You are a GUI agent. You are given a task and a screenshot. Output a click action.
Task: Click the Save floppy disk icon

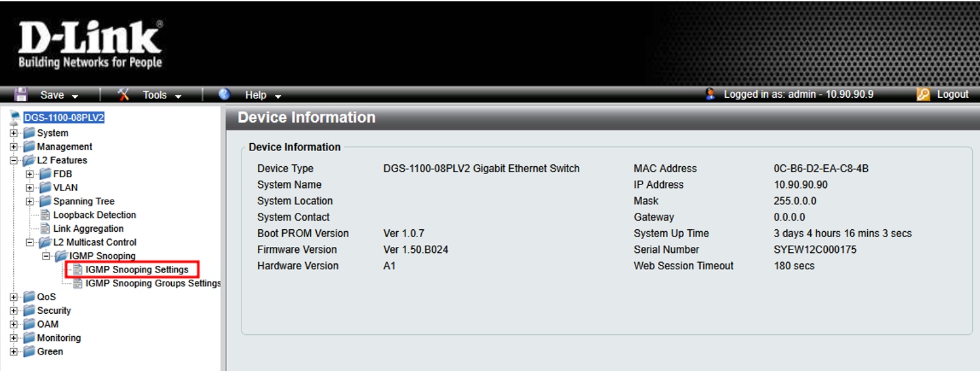point(21,95)
